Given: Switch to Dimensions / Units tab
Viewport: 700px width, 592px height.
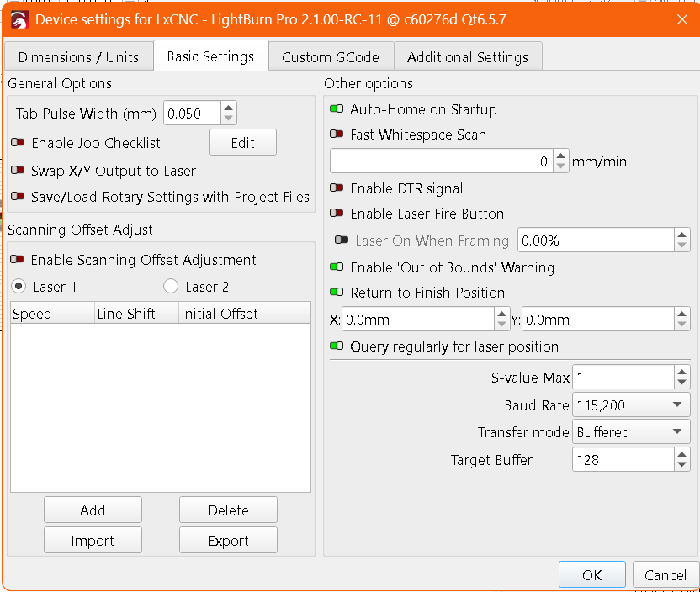Looking at the screenshot, I should click(x=78, y=57).
